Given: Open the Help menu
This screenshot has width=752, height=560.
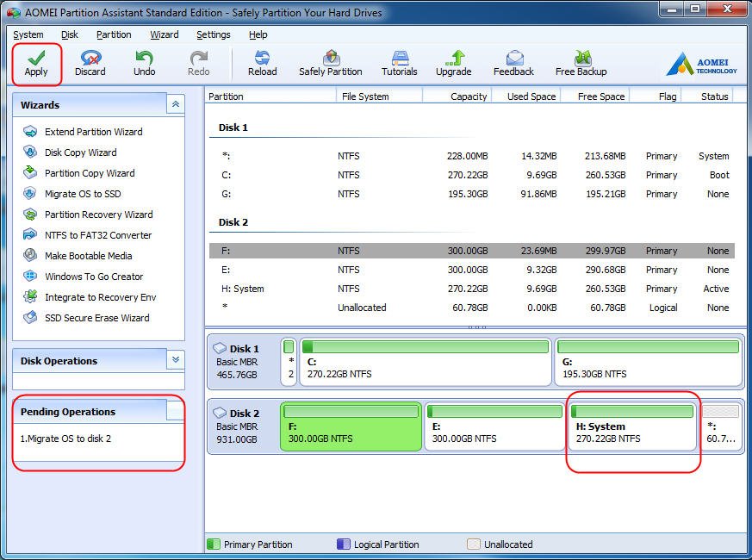Looking at the screenshot, I should point(258,34).
